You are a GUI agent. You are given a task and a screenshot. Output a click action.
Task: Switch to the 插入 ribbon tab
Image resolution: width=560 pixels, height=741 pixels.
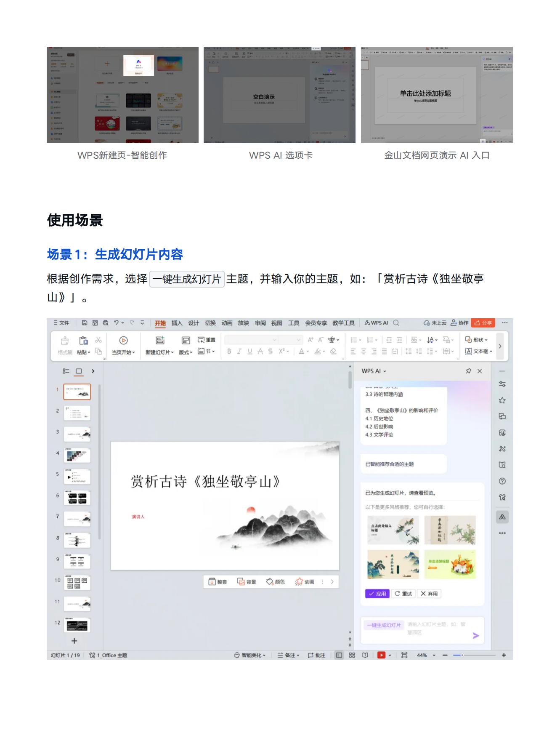177,323
